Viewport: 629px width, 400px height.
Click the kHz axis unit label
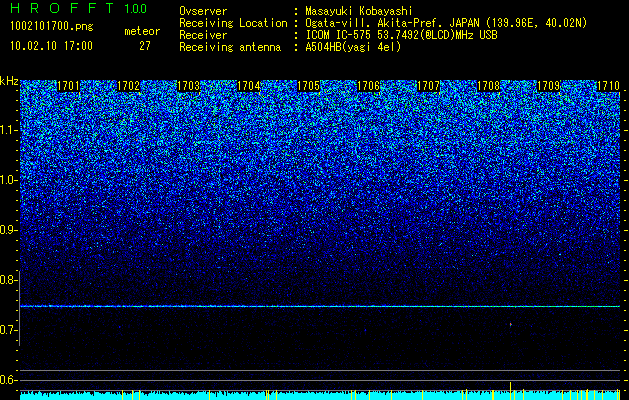[9, 81]
